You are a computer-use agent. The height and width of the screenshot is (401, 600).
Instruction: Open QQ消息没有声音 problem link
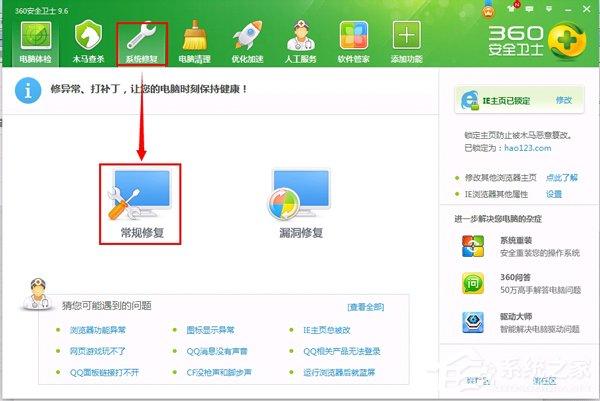tap(217, 351)
